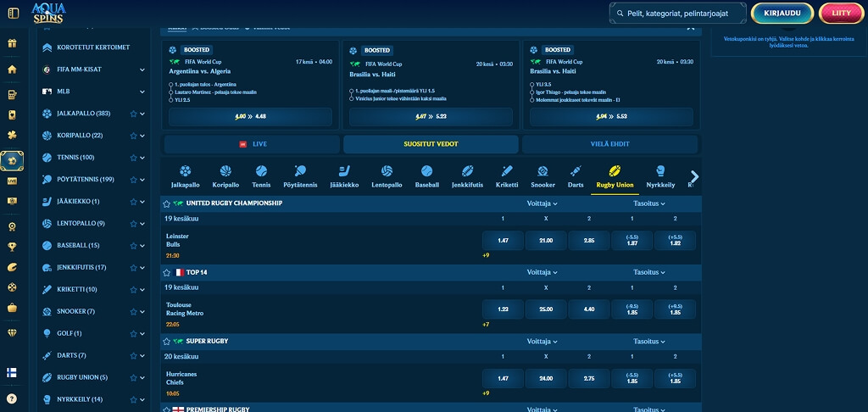This screenshot has height=412, width=868.
Task: Expand Baseball (15) sidebar chevron
Action: [142, 246]
